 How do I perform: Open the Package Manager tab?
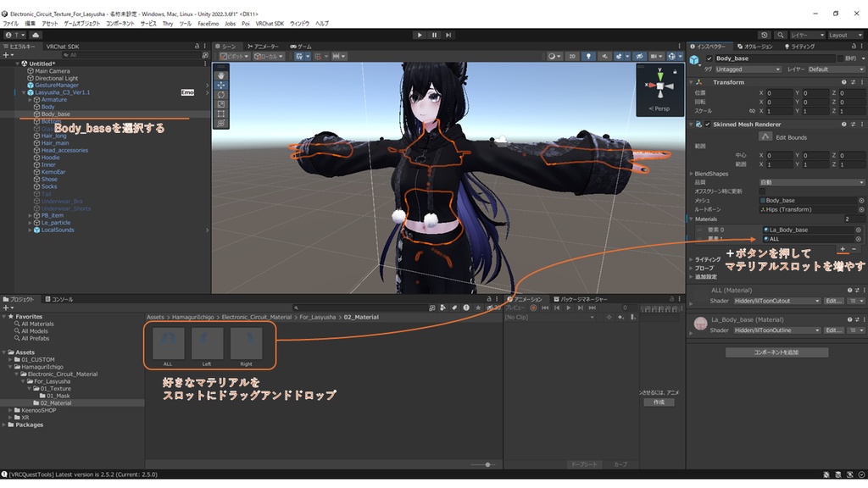point(581,299)
